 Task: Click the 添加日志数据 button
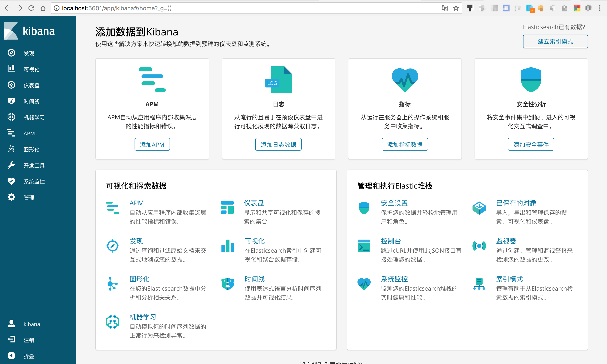(278, 144)
